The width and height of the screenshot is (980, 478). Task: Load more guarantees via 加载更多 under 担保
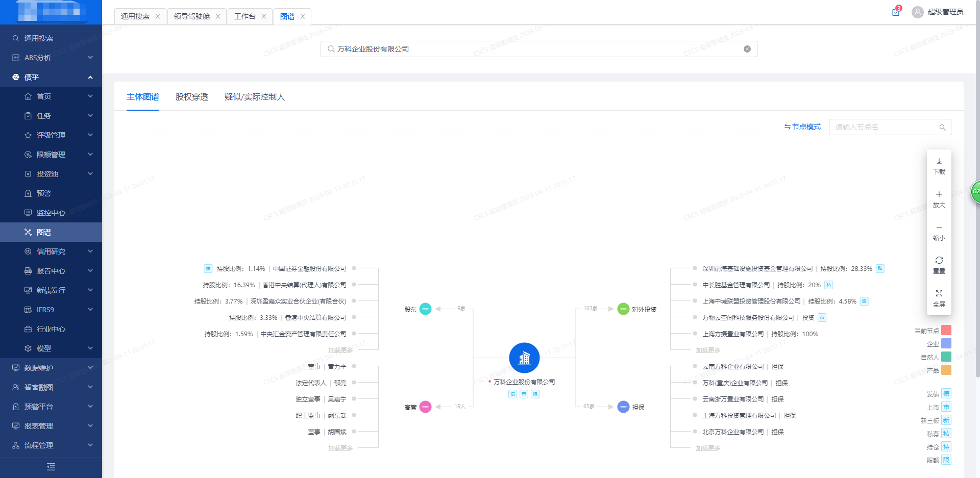708,448
